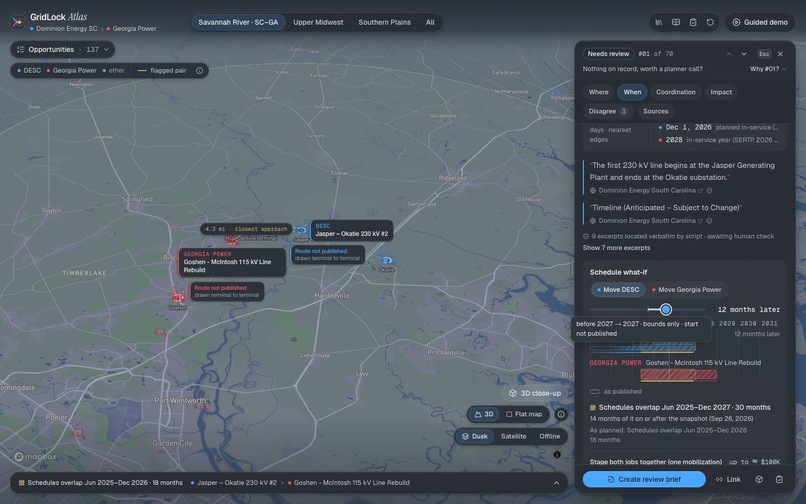The height and width of the screenshot is (504, 806).
Task: Switch the map to 3D mode
Action: click(x=484, y=414)
